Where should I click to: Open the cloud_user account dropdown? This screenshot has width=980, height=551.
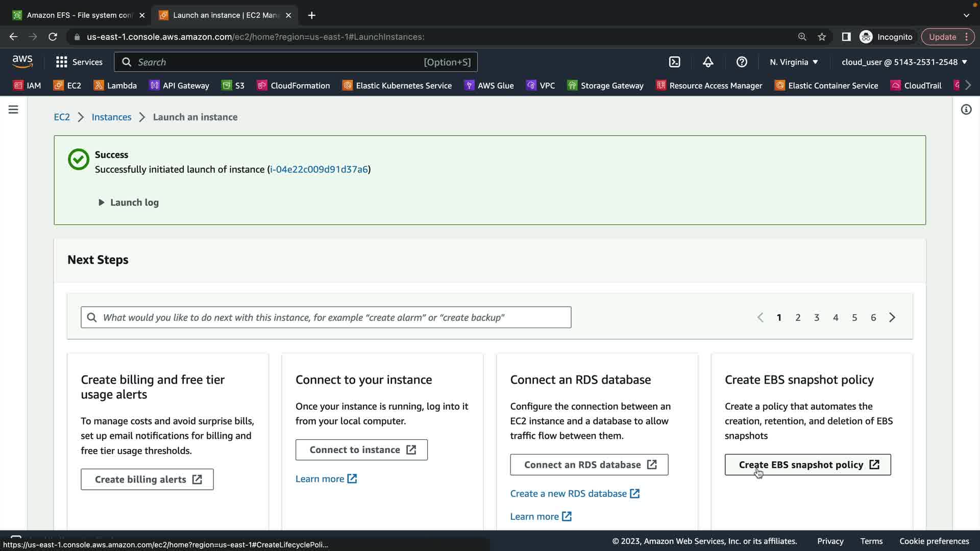pos(904,62)
